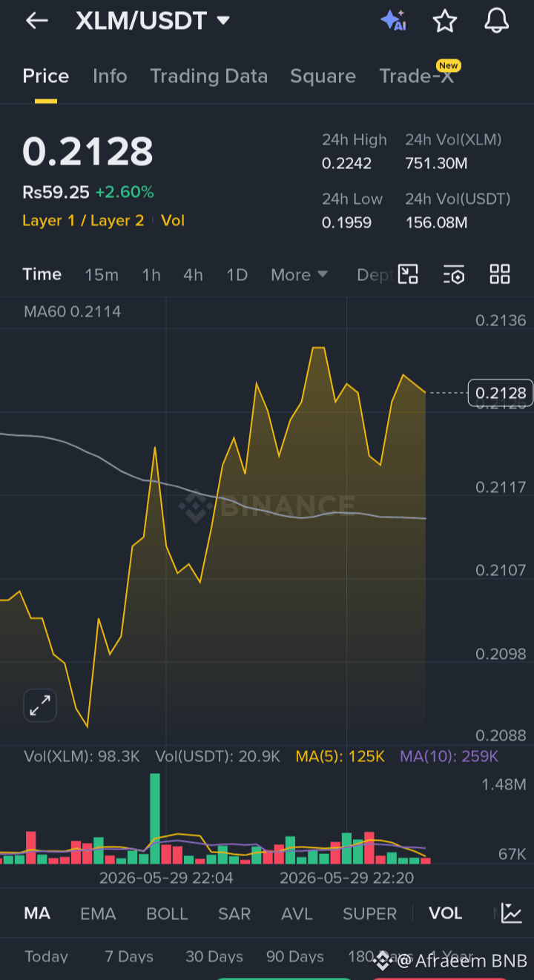Tap the 24h Vol(XLM) 751.30M value
Screen dimensions: 534x980
(436, 163)
